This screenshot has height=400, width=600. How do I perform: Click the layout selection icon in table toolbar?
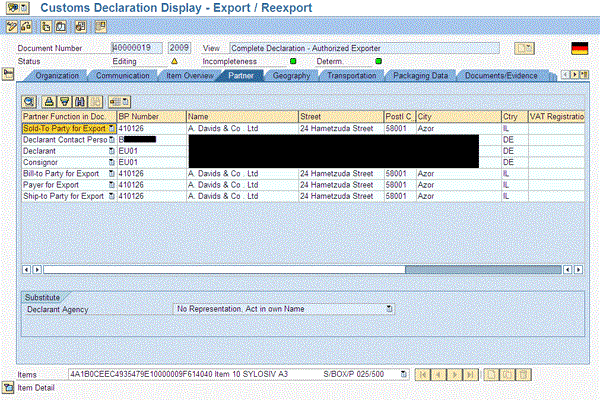point(119,101)
